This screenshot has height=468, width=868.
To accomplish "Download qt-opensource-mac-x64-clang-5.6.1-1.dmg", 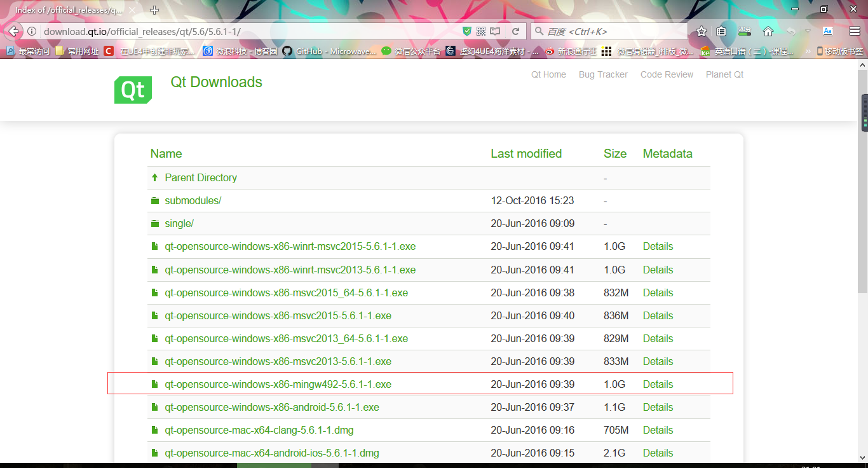I will click(x=259, y=430).
